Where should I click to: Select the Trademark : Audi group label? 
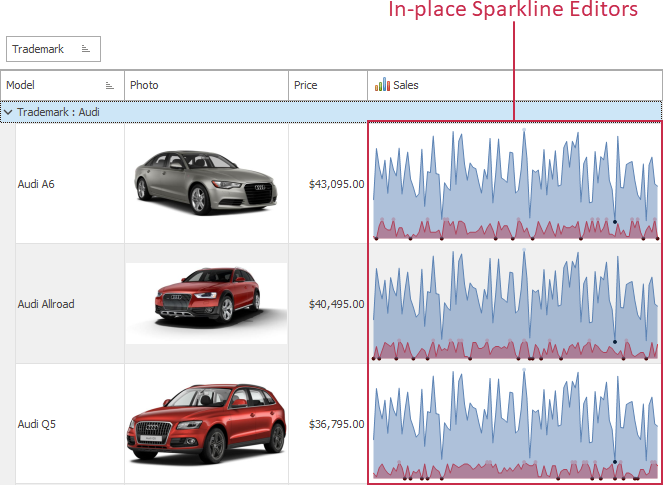[58, 112]
